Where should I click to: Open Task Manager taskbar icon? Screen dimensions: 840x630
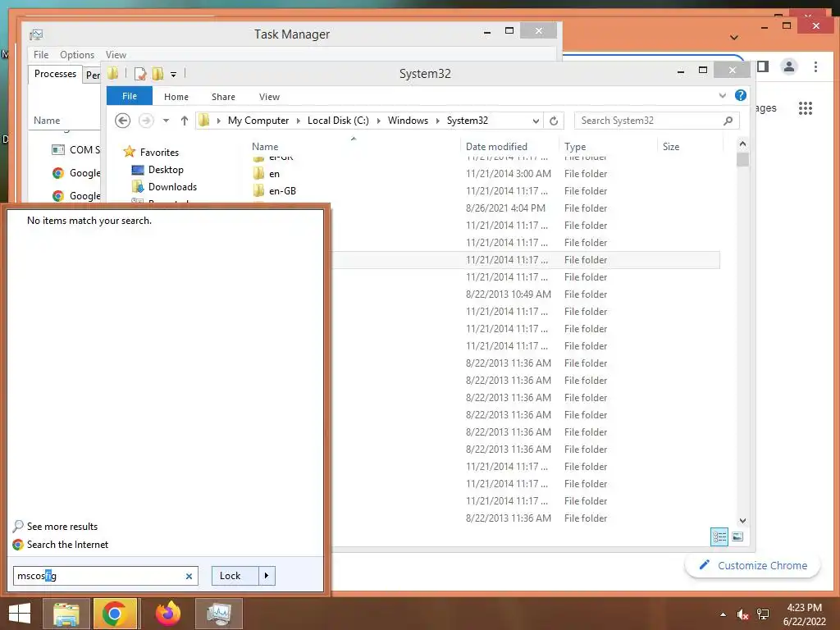[x=218, y=614]
